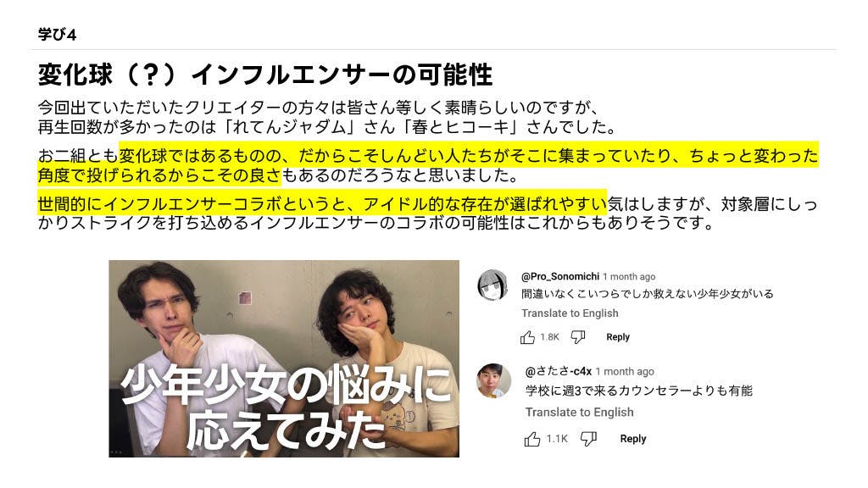Like the @Pro_Sonomichi comment

pos(527,337)
